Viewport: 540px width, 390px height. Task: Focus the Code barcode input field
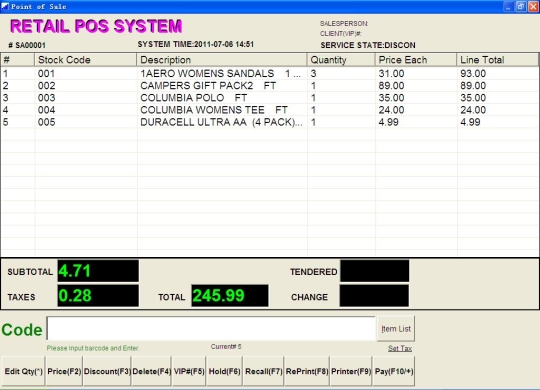[211, 329]
